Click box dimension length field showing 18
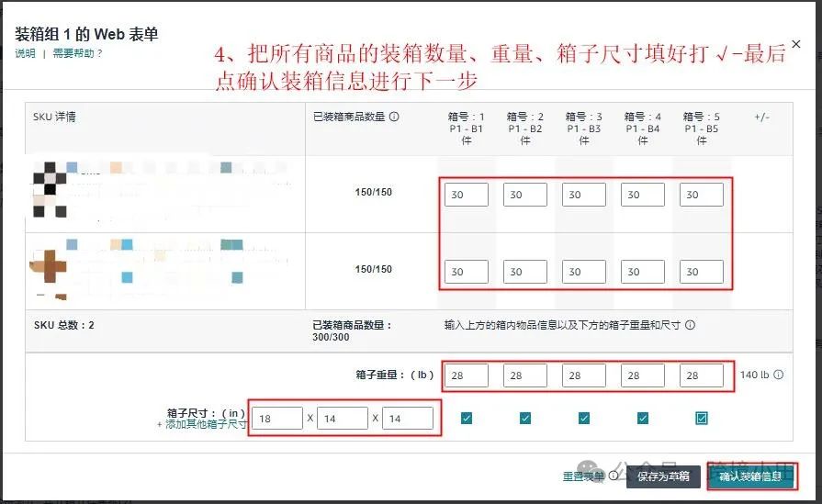The height and width of the screenshot is (504, 822). point(277,419)
